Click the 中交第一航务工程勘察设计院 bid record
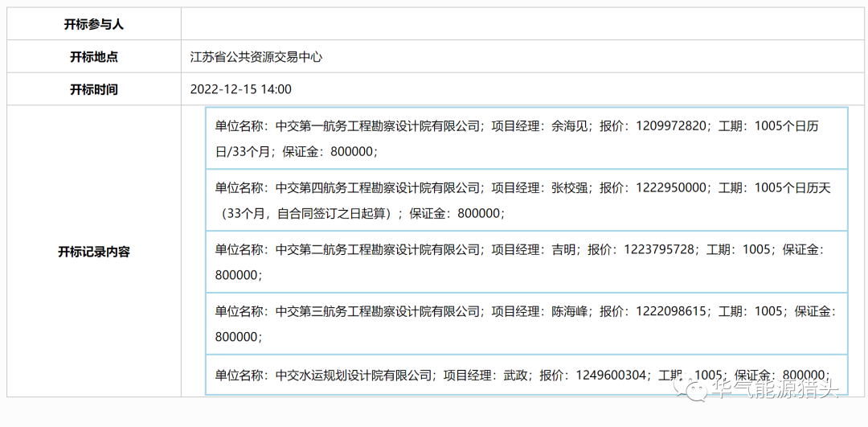Image resolution: width=868 pixels, height=427 pixels. pyautogui.click(x=526, y=138)
